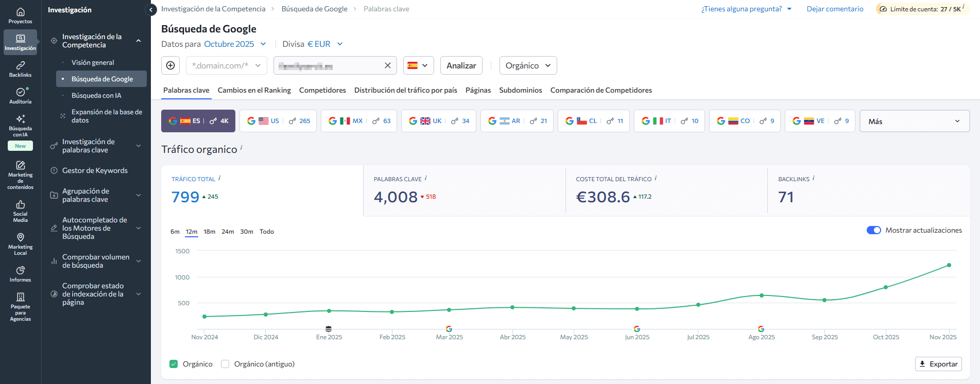Select the Cambios en el Ranking tab

(x=254, y=90)
